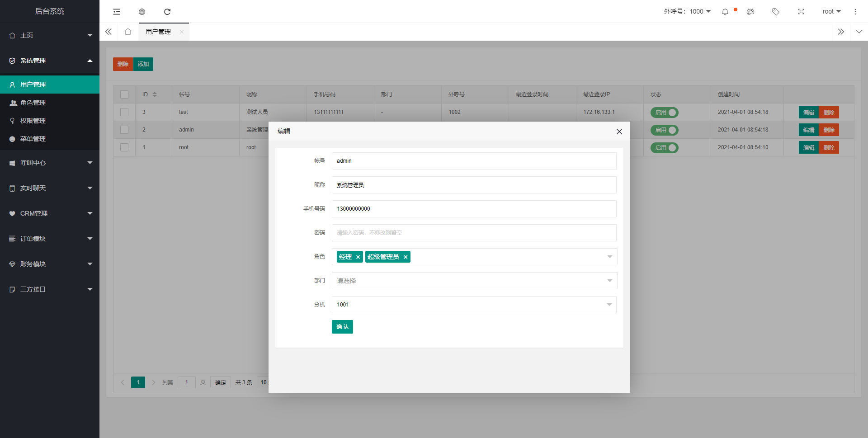
Task: Check the row checkbox for test user
Action: 124,112
